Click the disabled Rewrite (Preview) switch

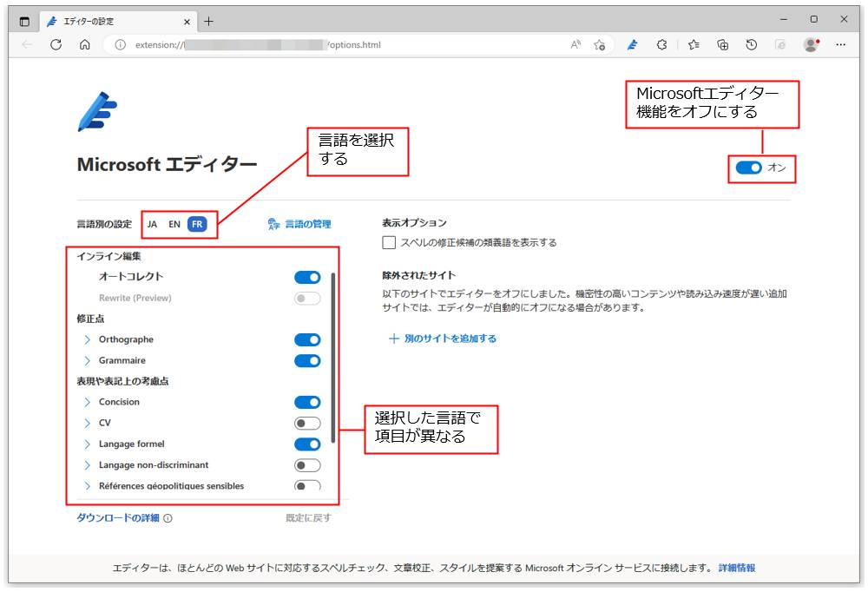click(307, 299)
